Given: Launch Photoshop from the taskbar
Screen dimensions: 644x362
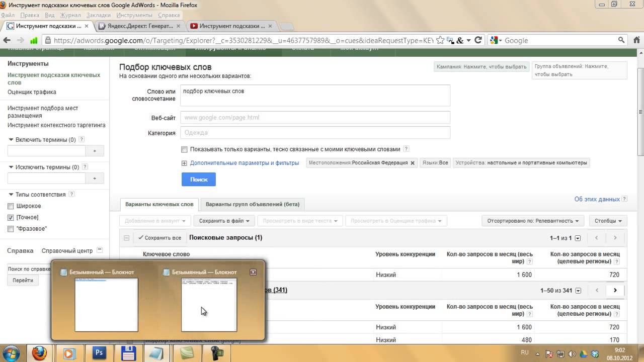Looking at the screenshot, I should 99,353.
